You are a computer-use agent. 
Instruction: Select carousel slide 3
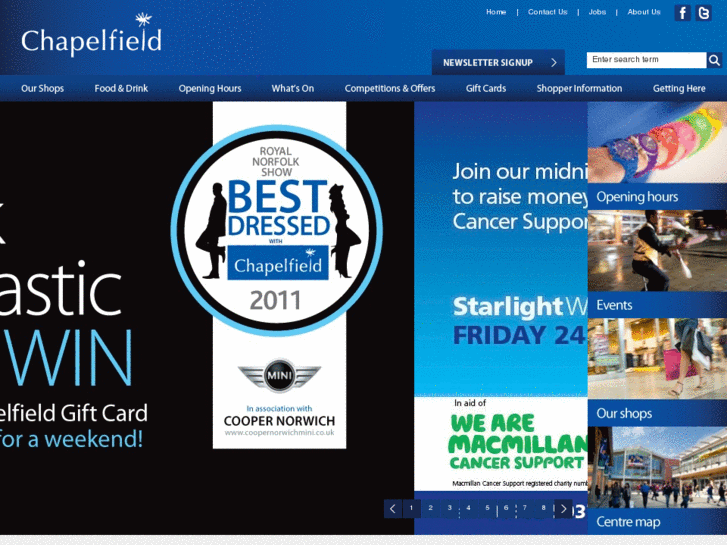(x=449, y=508)
